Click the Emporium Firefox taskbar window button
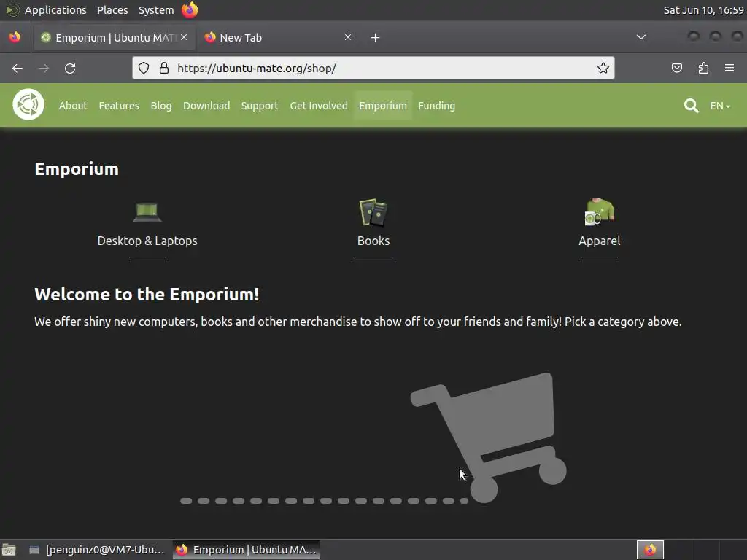Image resolution: width=747 pixels, height=560 pixels. [x=246, y=550]
